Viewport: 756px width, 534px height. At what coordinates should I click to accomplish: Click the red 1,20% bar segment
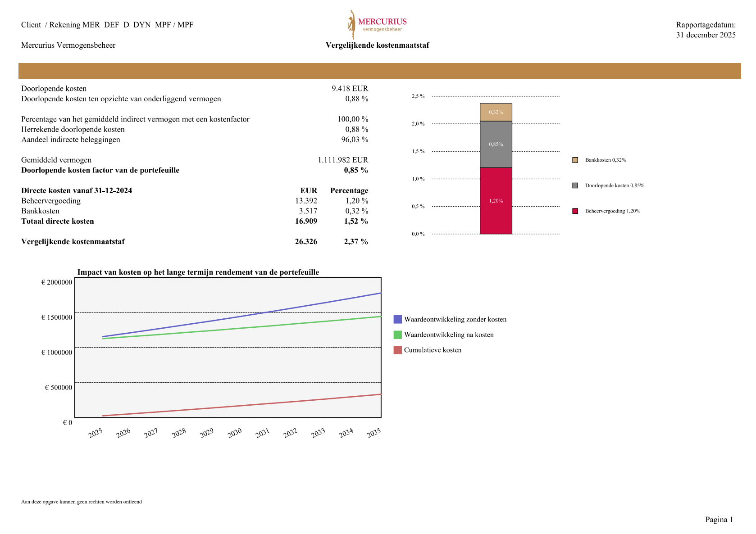click(x=496, y=201)
